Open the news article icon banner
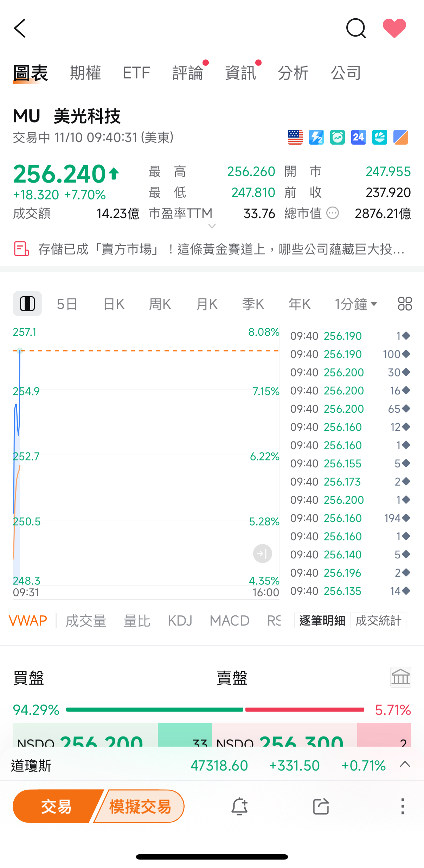This screenshot has width=424, height=868. (21, 249)
